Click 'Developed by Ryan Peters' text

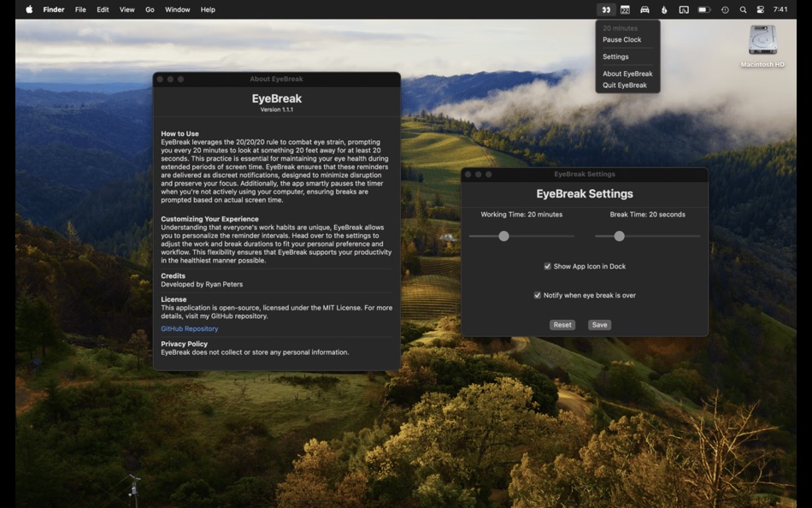202,284
